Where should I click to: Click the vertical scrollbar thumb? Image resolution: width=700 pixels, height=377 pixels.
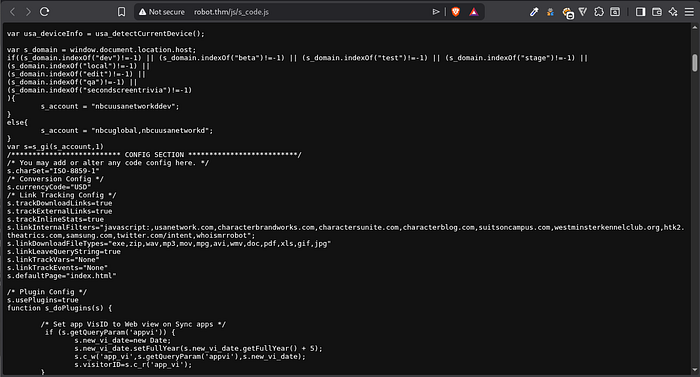click(x=695, y=63)
